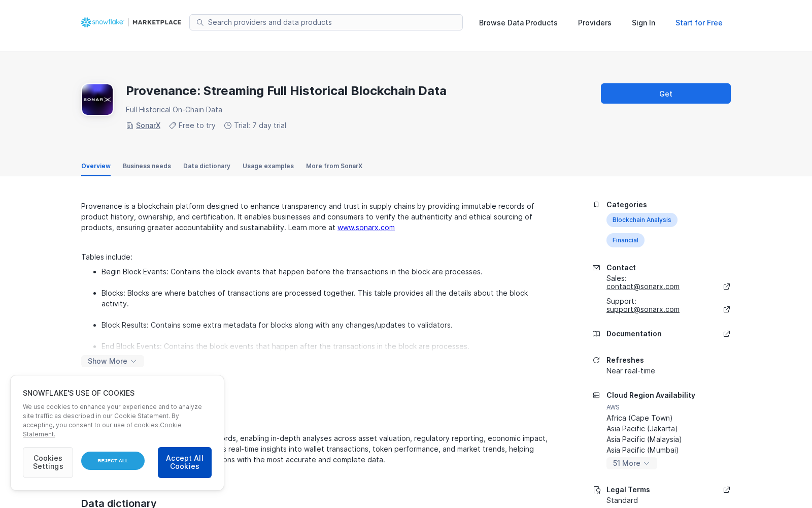The width and height of the screenshot is (812, 508).
Task: Open external link icon for contact@sonarx.com
Action: [x=727, y=287]
